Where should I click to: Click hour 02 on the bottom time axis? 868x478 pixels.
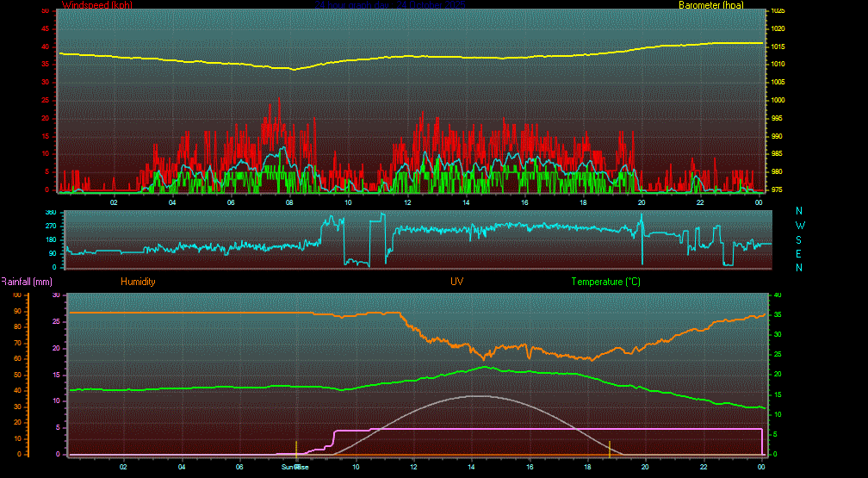pos(123,467)
